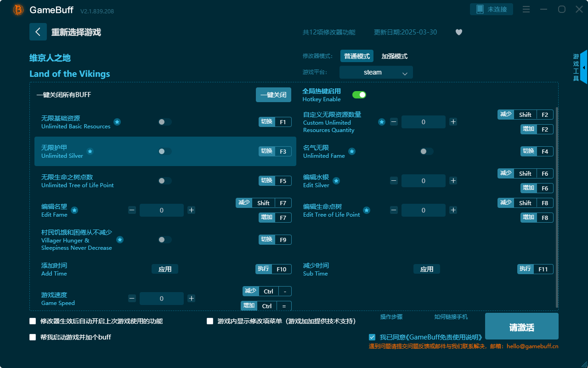
Task: Click 应用 button for Sub Time
Action: pos(427,269)
